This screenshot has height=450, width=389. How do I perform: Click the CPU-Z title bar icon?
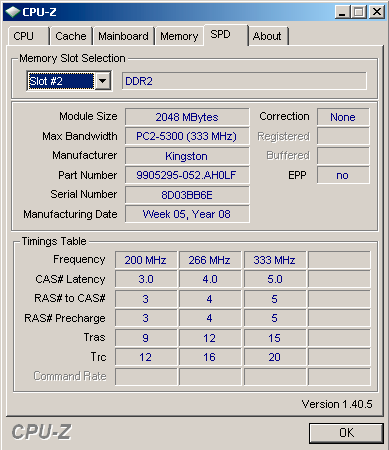click(x=13, y=12)
